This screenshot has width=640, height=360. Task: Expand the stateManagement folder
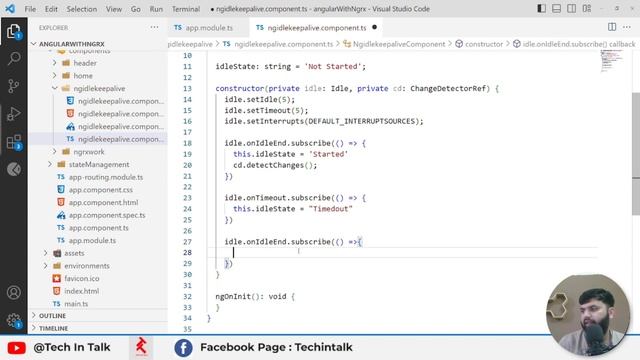tap(98, 164)
